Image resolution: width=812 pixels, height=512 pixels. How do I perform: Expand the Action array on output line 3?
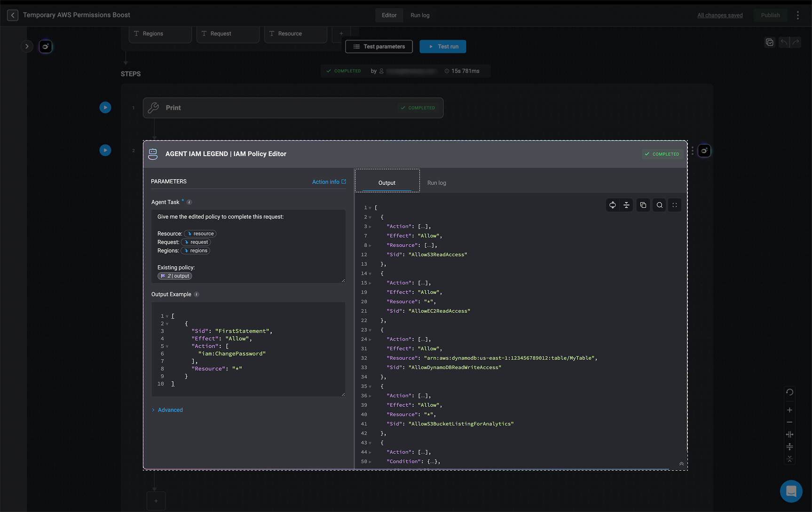[370, 227]
